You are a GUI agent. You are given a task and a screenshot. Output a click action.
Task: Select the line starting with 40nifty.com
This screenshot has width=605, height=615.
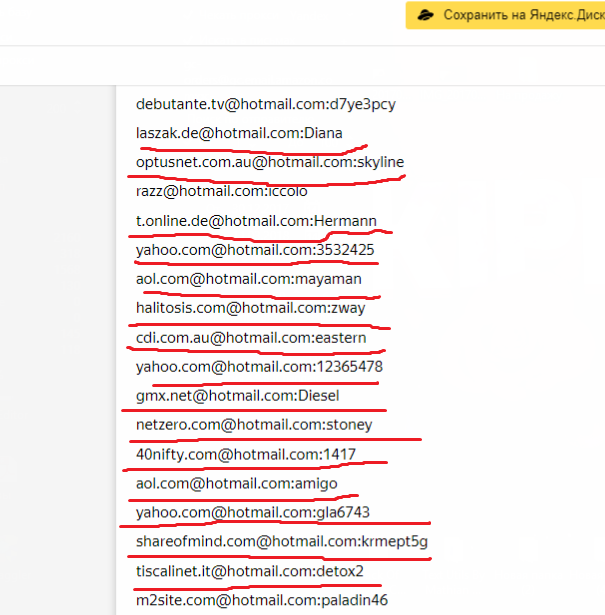(246, 455)
